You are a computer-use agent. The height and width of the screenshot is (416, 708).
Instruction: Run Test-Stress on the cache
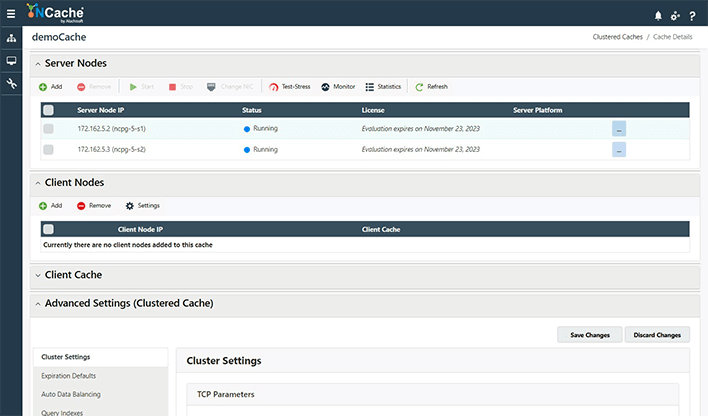289,87
